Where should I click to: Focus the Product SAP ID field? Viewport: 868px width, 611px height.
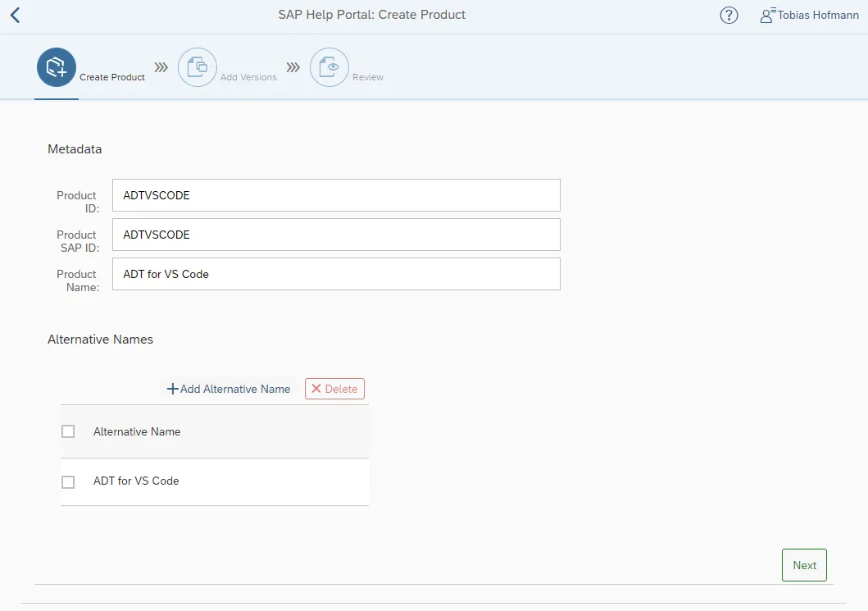point(336,235)
